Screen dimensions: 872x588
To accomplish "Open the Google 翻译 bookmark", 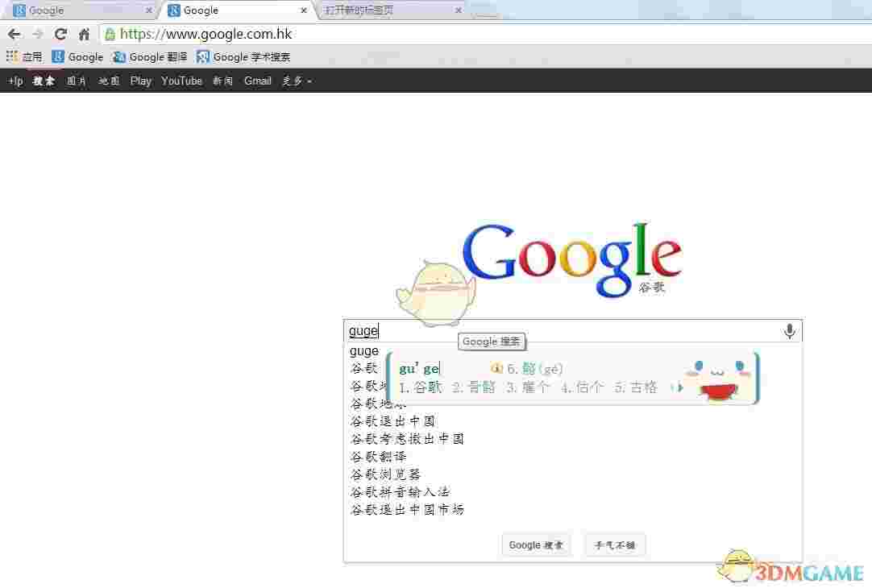I will (x=150, y=56).
